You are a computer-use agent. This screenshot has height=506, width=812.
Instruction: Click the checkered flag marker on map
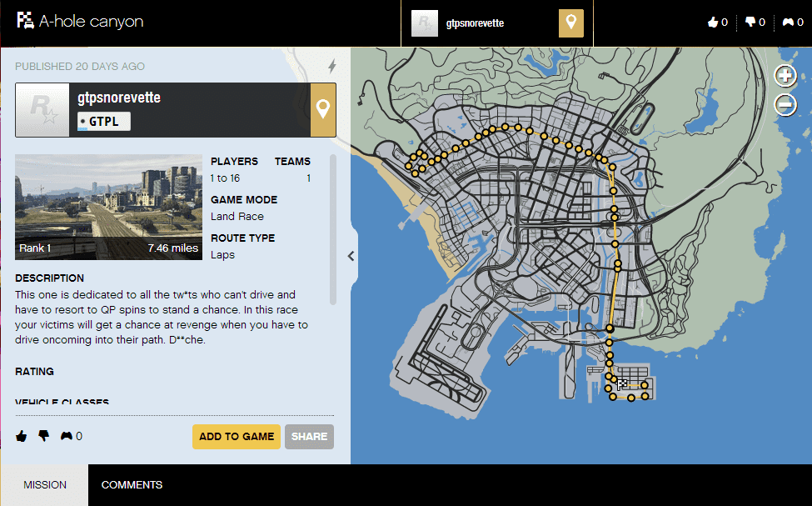(x=622, y=384)
